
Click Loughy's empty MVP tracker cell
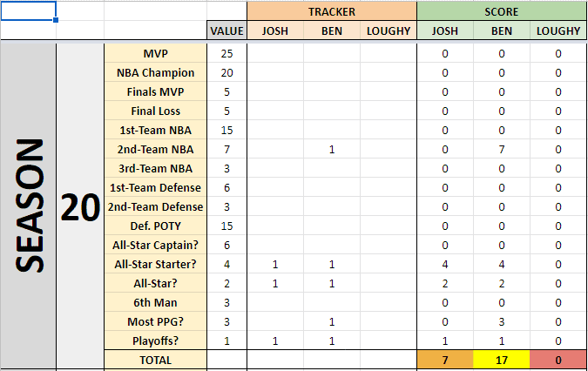(389, 53)
